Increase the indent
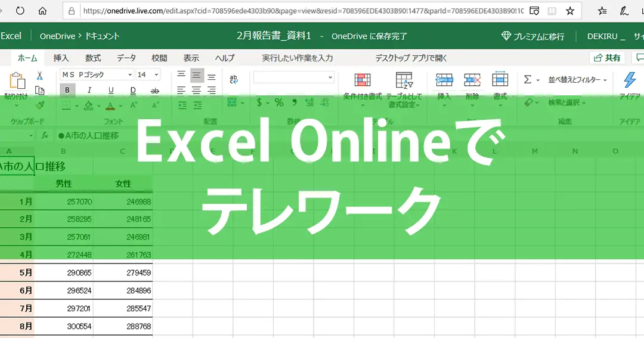 pos(197,106)
